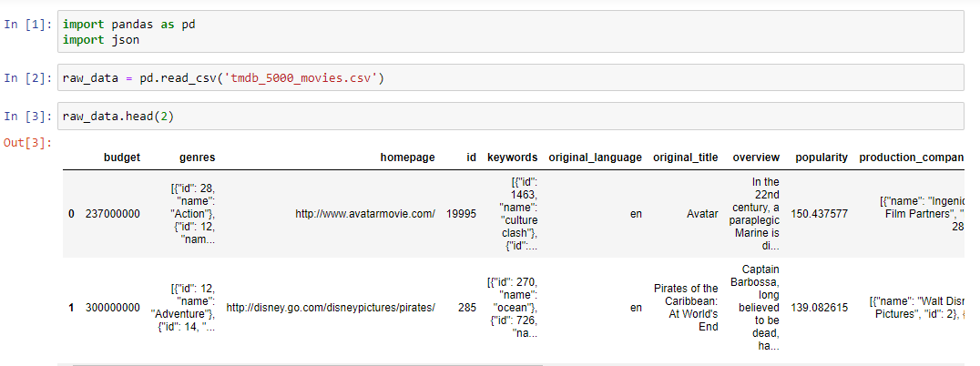Click the original_title column header

(686, 158)
